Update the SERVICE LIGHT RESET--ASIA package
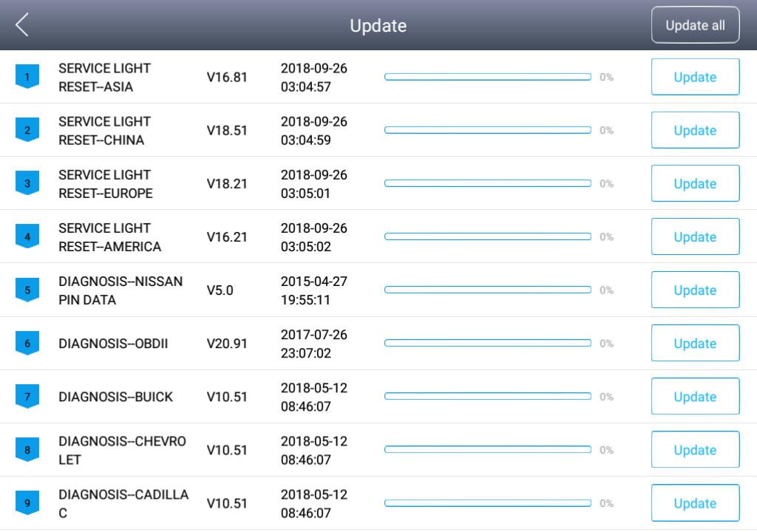Screen dimensions: 757x532 [x=695, y=76]
